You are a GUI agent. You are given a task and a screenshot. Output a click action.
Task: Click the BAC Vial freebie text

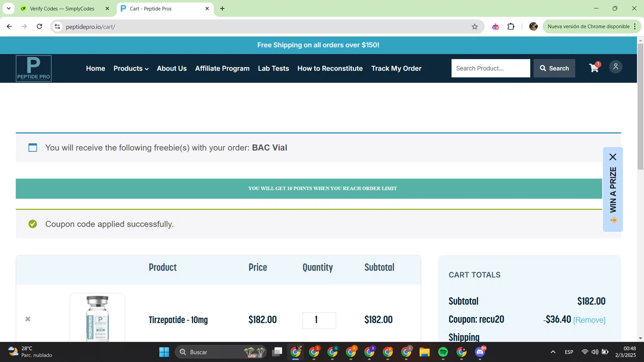[270, 148]
